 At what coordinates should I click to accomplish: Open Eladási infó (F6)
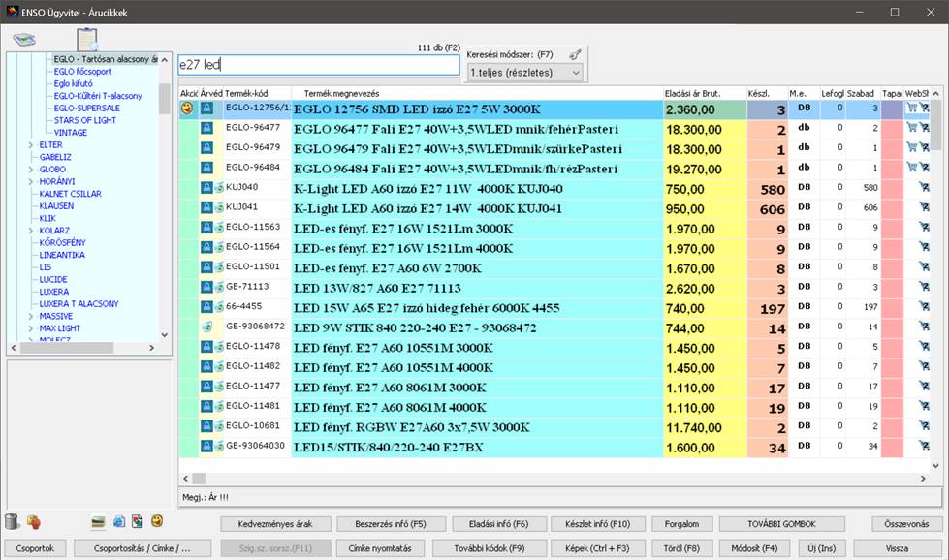(x=498, y=524)
